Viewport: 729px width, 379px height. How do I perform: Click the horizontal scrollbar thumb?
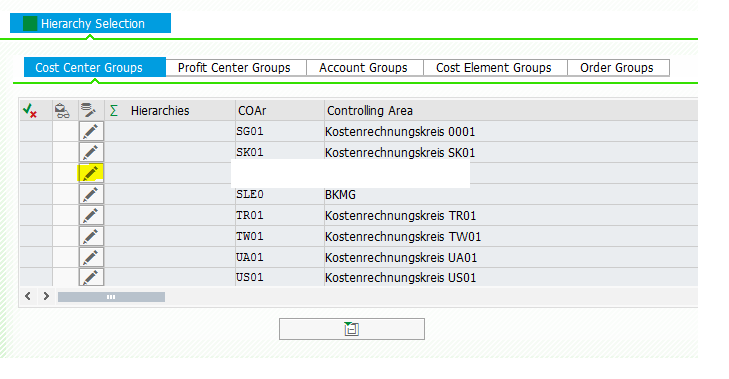click(x=111, y=297)
